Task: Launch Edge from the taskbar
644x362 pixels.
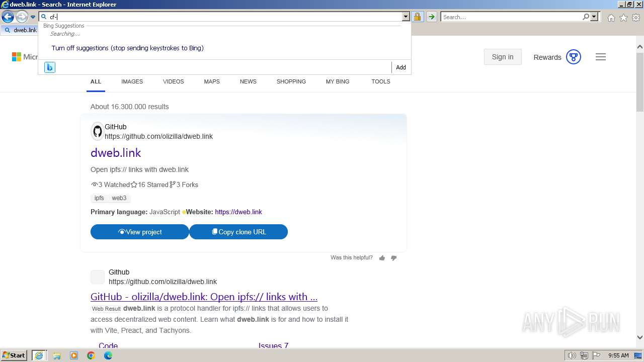Action: coord(108,355)
